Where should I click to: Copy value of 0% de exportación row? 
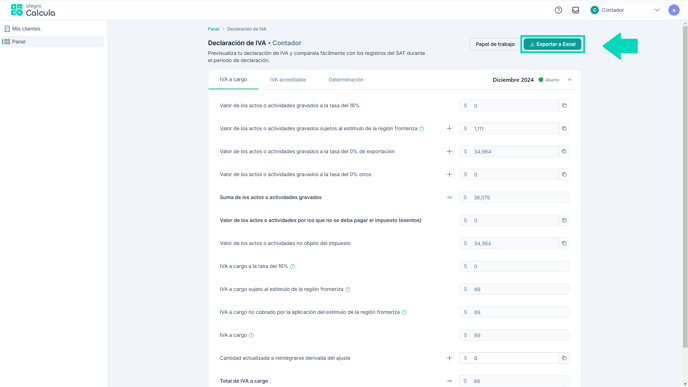564,151
